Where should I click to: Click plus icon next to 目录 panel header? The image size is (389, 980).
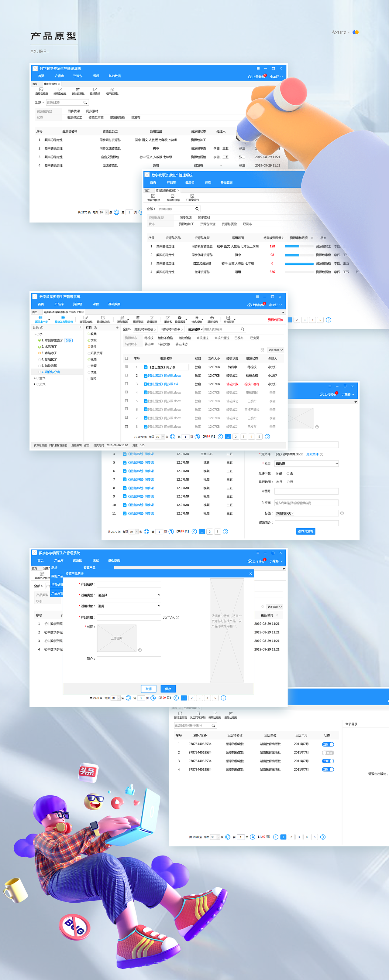tap(81, 327)
